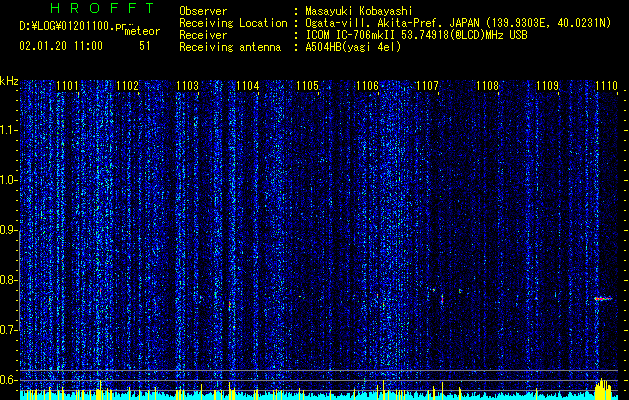Viewport: 629px width, 400px height.
Task: Click the 0.8 frequency axis label
Action: (8, 280)
